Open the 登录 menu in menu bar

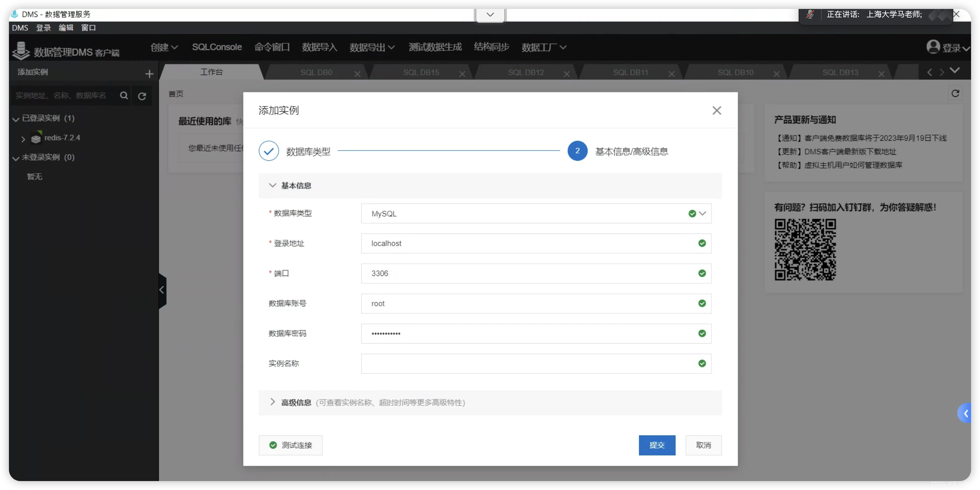coord(43,28)
